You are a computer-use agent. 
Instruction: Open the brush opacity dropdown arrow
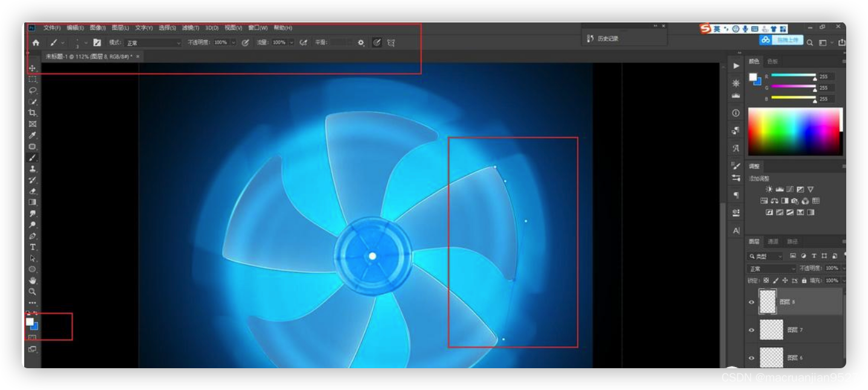[x=233, y=43]
